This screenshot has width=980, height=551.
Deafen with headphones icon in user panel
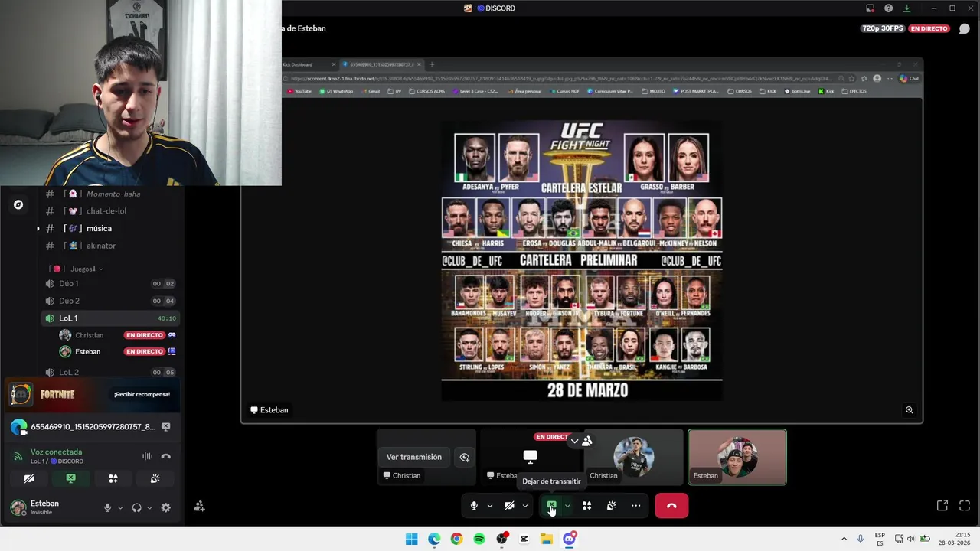tap(136, 507)
